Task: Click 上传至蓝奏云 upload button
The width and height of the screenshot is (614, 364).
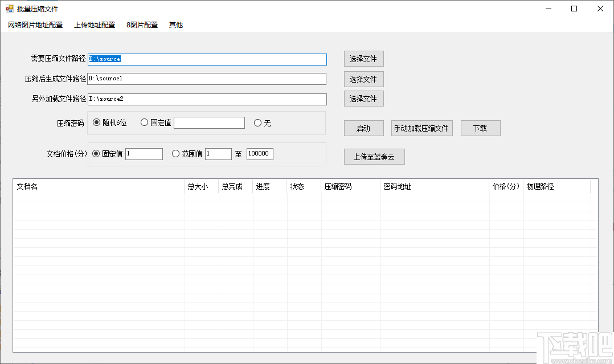Action: tap(374, 156)
